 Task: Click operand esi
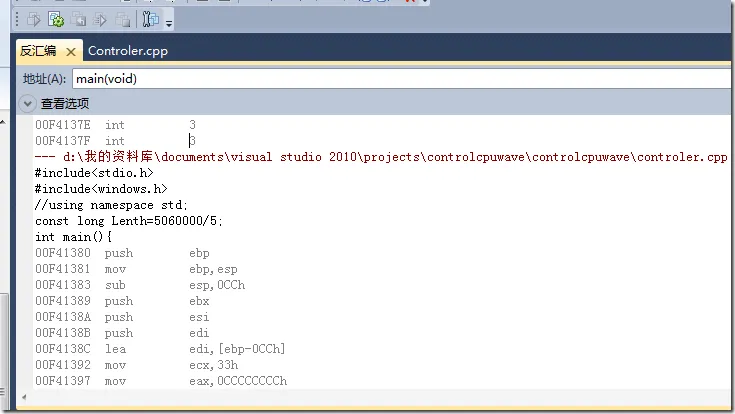point(199,317)
